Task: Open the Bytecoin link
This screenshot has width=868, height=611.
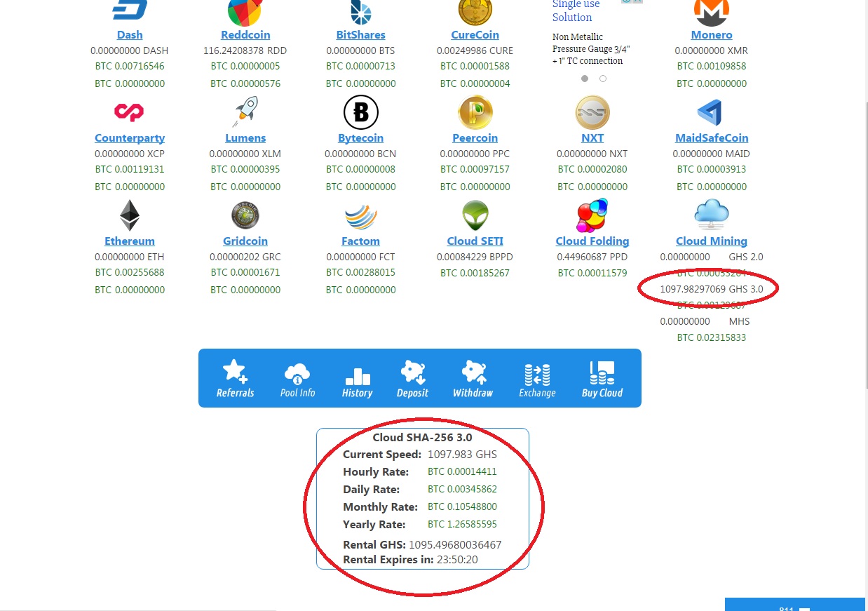Action: (360, 138)
